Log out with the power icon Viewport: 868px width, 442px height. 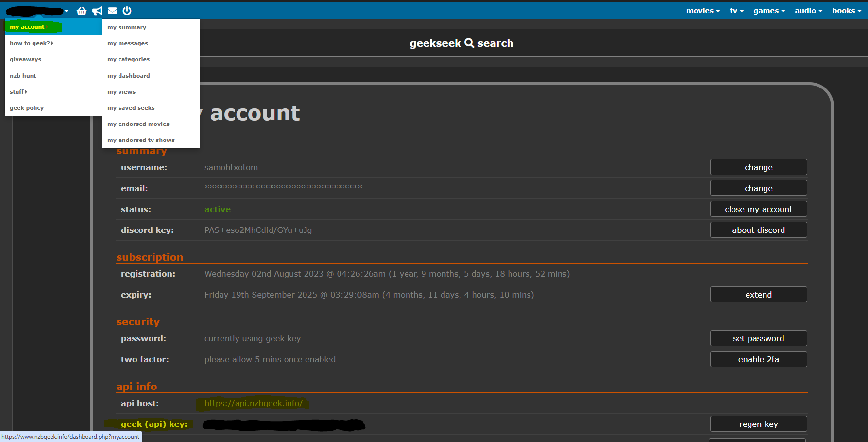click(127, 11)
